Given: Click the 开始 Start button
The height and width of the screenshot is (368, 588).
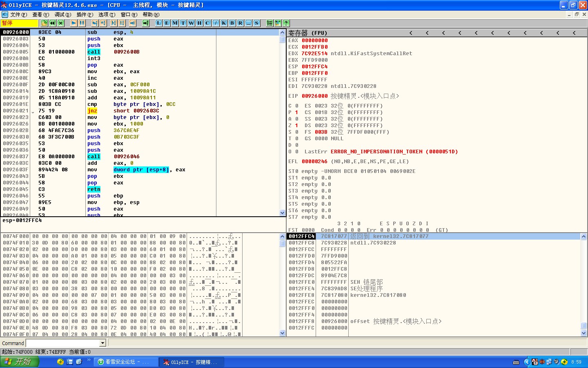Looking at the screenshot, I should pos(19,362).
